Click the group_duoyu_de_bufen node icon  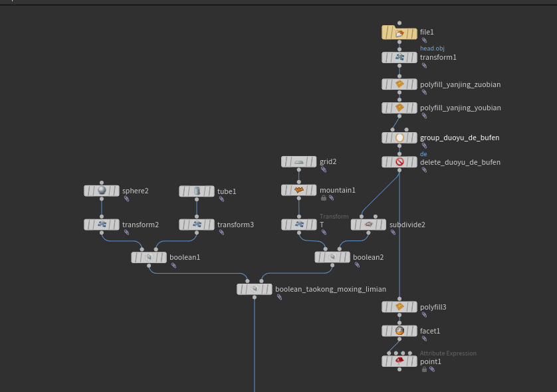tap(399, 138)
